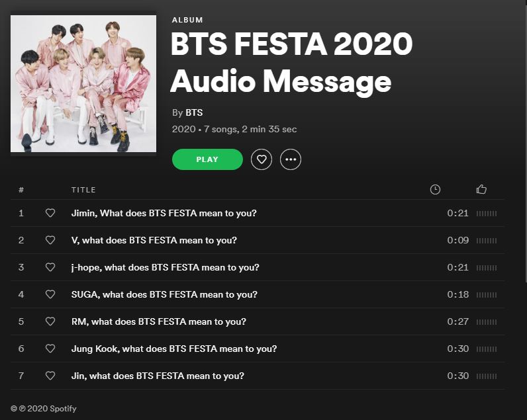Like the SUGA track heart icon
This screenshot has width=527, height=420.
click(x=50, y=294)
